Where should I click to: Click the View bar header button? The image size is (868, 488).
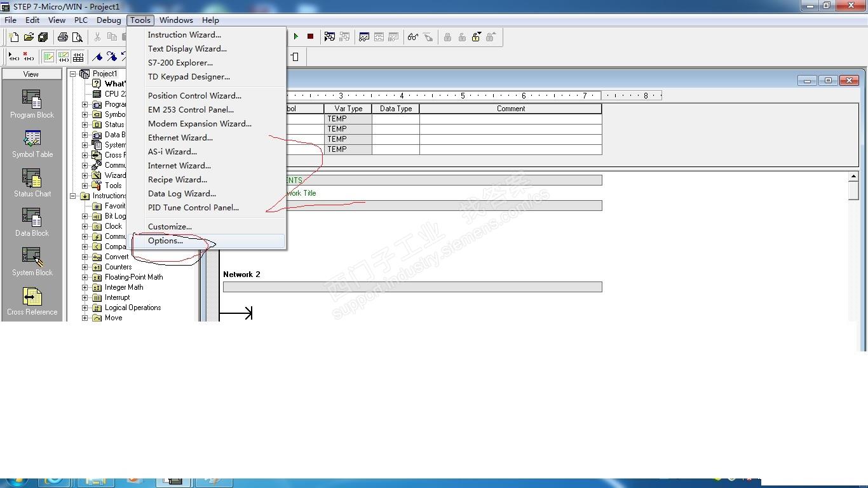point(32,74)
